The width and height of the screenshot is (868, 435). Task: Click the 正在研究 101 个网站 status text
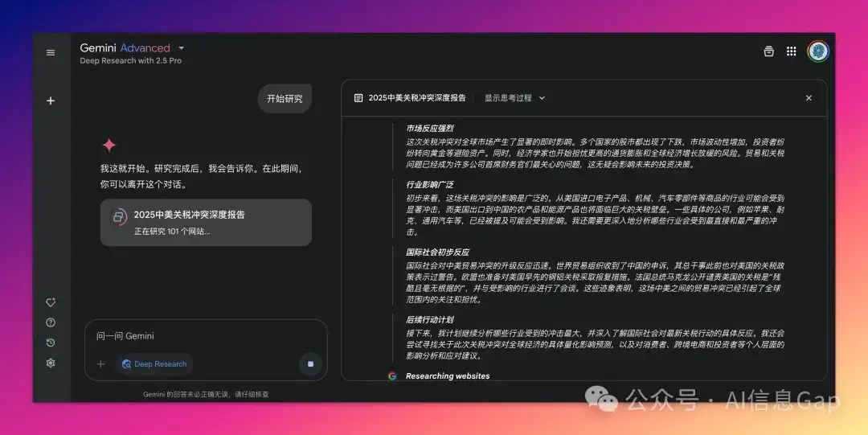coord(172,232)
